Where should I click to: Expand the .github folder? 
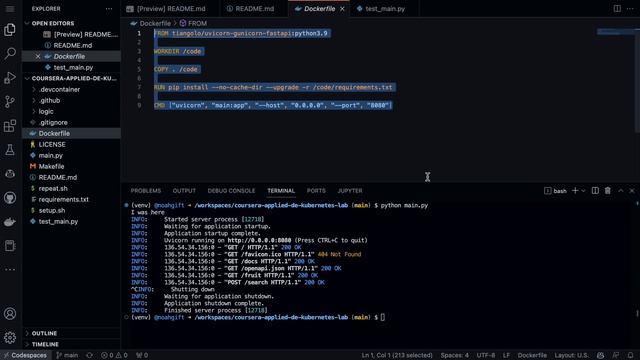(71, 100)
